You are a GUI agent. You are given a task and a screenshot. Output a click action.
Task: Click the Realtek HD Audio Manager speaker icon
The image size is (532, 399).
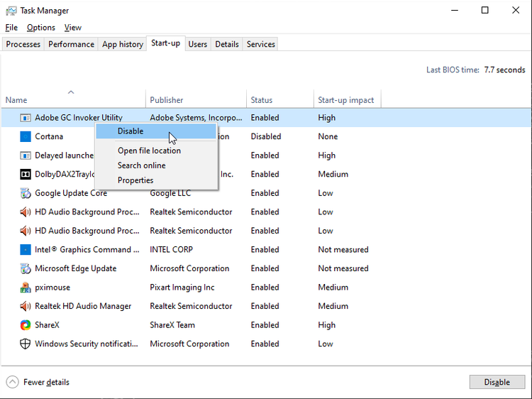coord(26,306)
